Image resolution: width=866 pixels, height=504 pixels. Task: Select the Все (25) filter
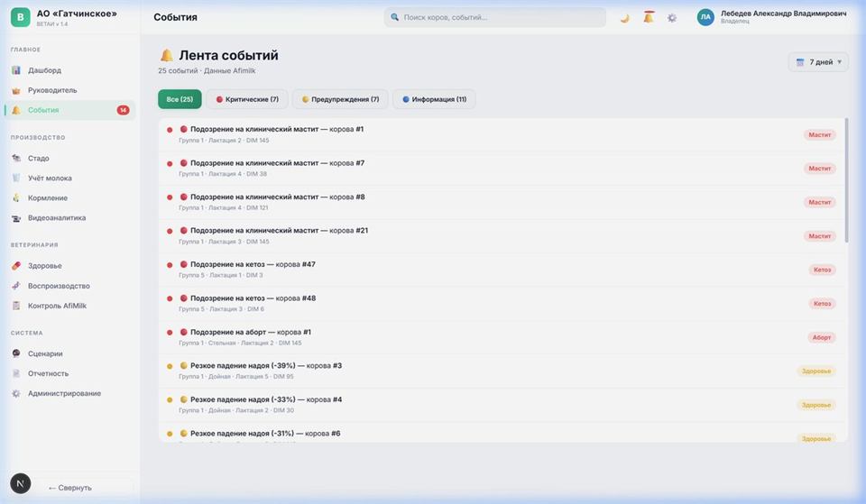[180, 99]
